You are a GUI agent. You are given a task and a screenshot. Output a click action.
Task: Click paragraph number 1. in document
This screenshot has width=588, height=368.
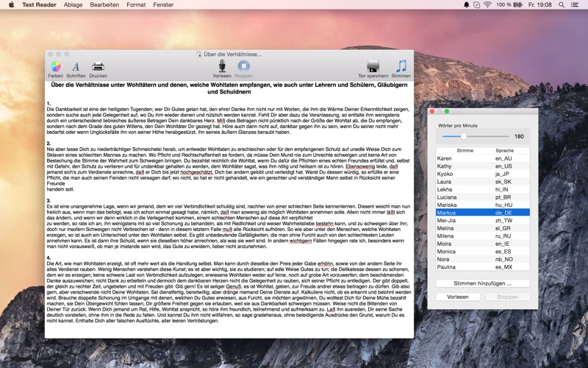[49, 103]
